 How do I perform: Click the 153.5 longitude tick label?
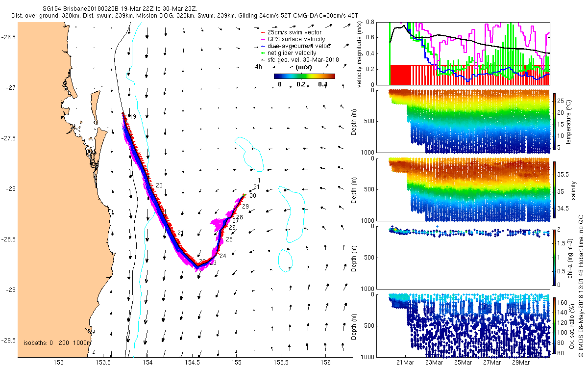point(102,363)
